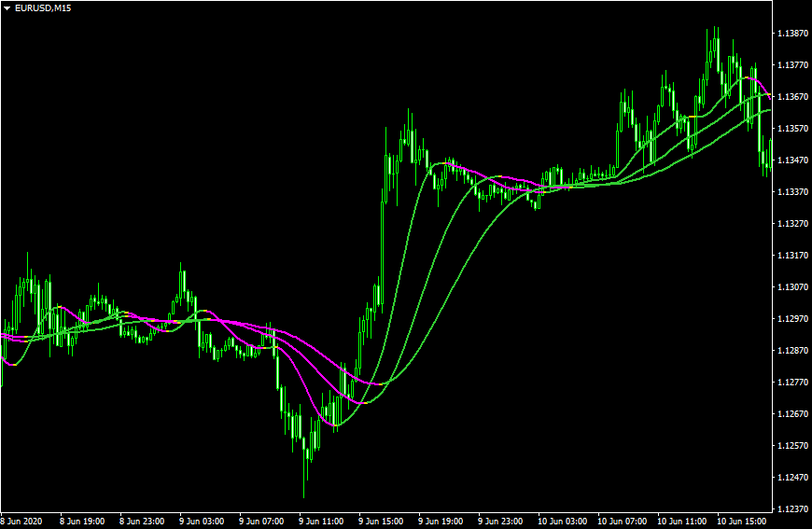The height and width of the screenshot is (529, 812).
Task: Click the 1.12370 bottom price label
Action: (792, 509)
